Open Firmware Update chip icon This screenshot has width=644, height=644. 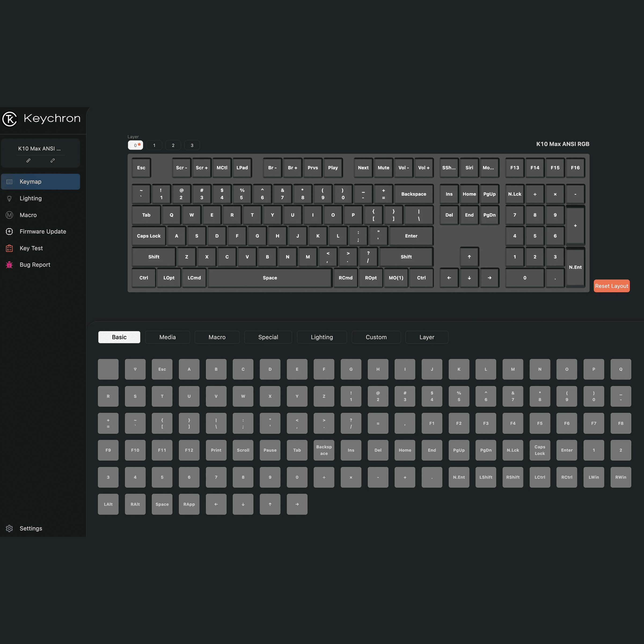9,231
